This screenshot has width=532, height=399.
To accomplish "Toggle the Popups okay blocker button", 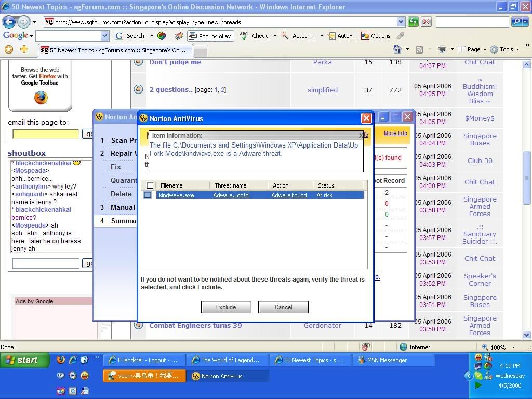I will (x=210, y=36).
